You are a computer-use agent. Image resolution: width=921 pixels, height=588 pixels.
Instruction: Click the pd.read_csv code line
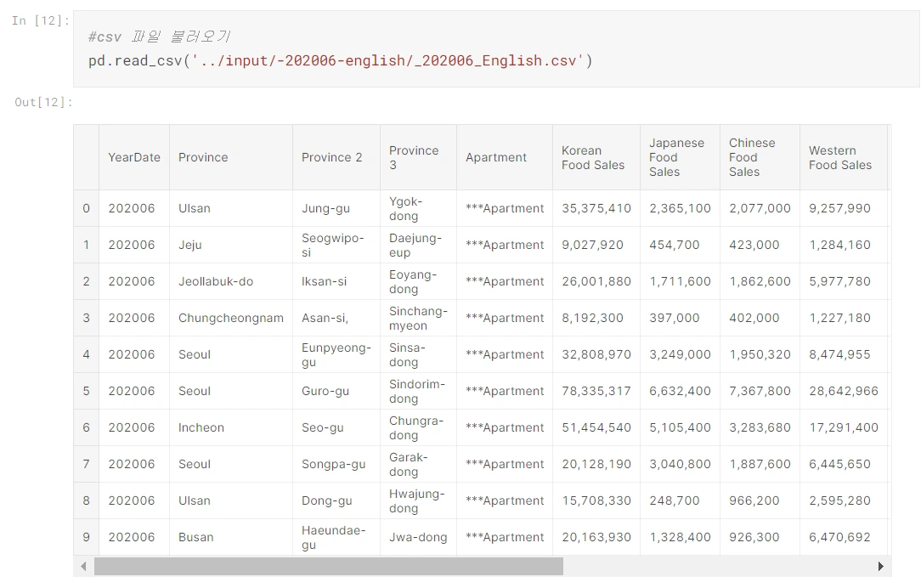(x=340, y=60)
